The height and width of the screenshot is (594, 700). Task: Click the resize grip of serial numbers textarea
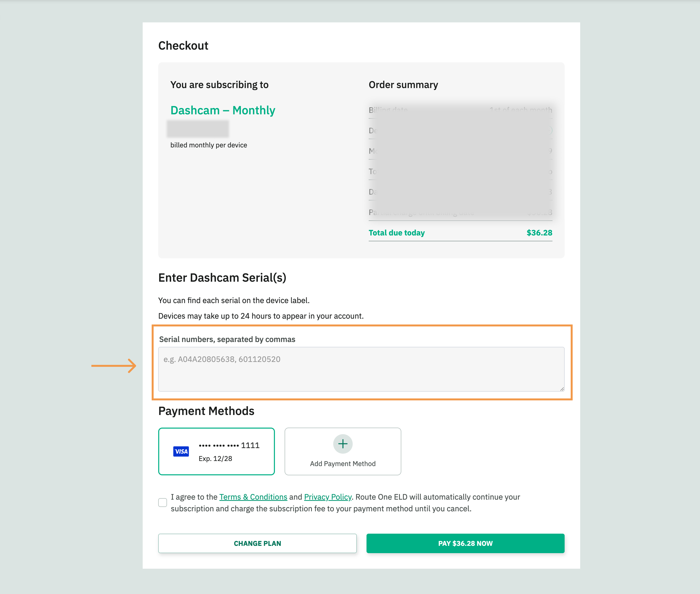click(x=562, y=389)
